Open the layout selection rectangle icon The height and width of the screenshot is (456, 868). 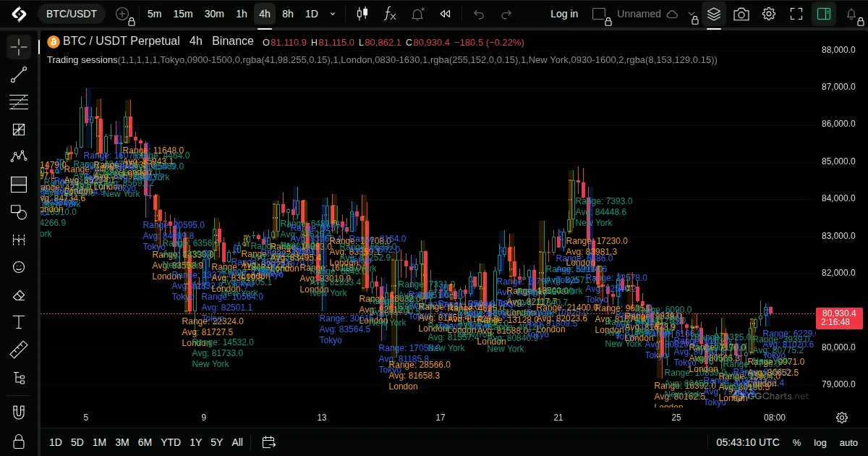coord(600,14)
